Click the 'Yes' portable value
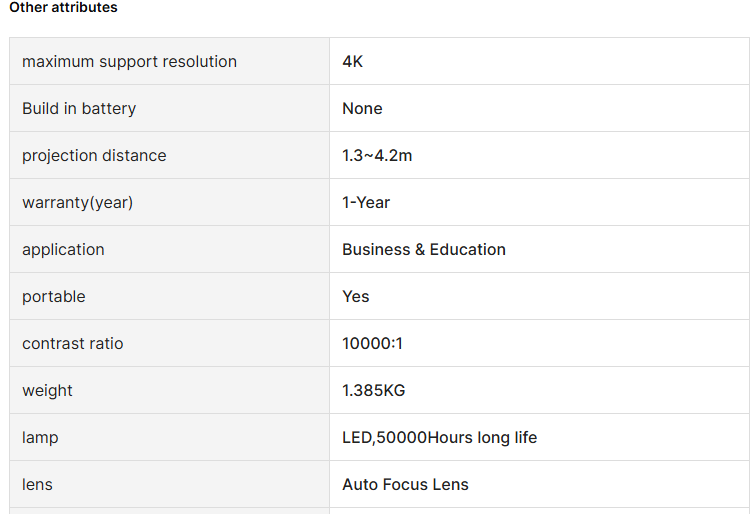The image size is (755, 514). [x=355, y=297]
